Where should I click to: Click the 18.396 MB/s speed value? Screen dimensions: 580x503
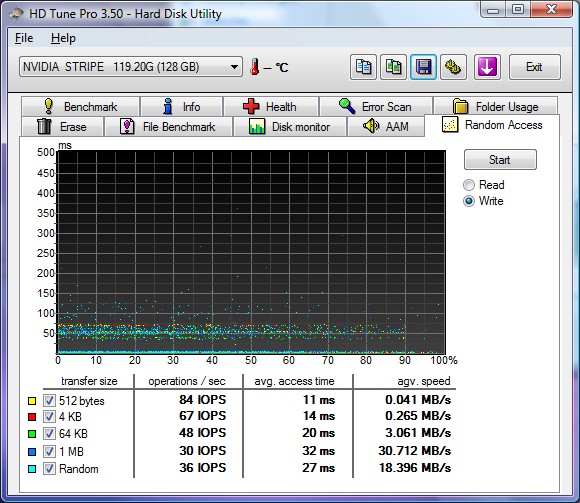pos(415,468)
